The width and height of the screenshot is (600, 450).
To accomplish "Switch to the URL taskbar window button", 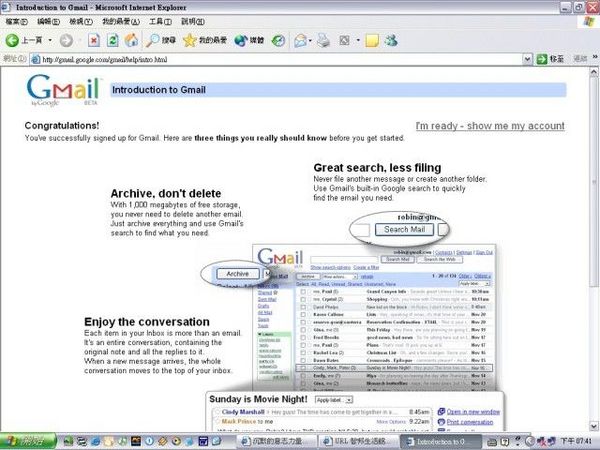I will [357, 441].
